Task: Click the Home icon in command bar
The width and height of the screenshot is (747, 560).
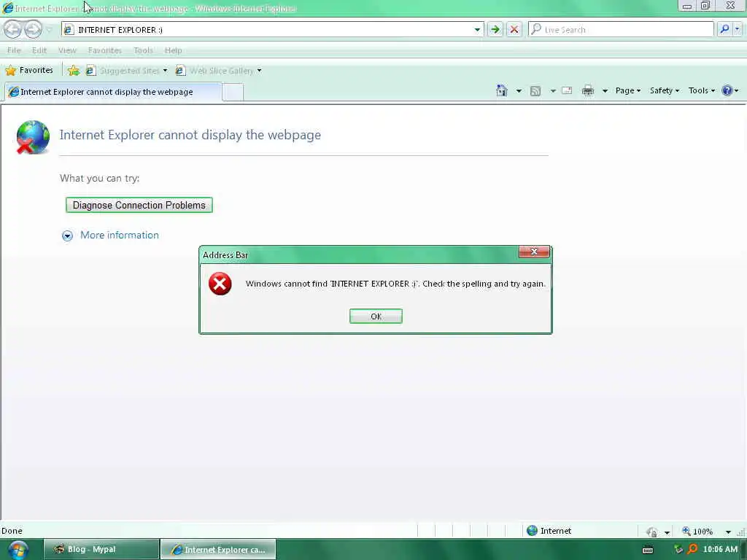Action: (x=502, y=90)
